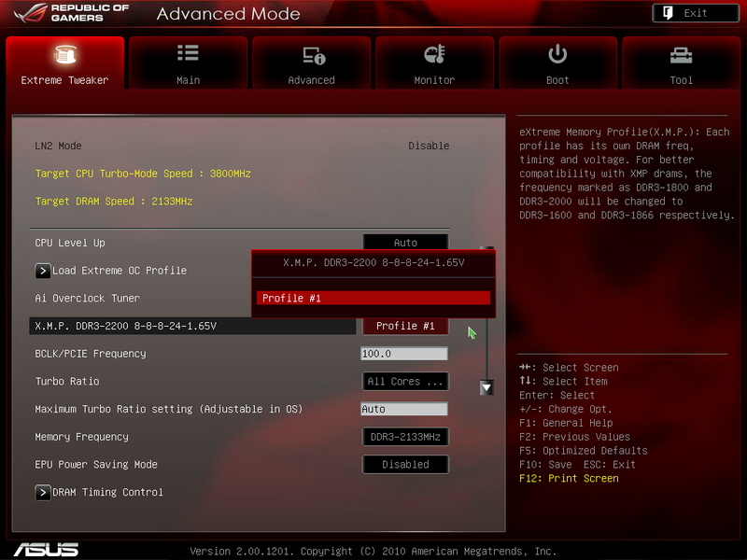Click the Tool printer icon
The width and height of the screenshot is (747, 560).
click(x=682, y=56)
